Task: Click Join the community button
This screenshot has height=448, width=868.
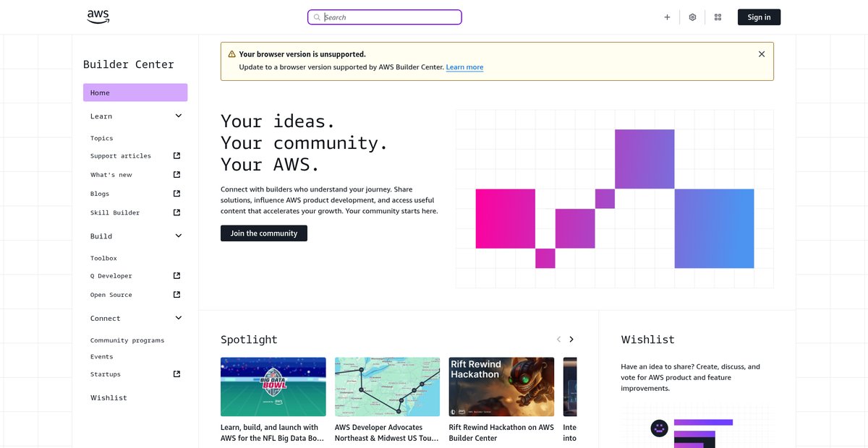Action: (x=264, y=233)
